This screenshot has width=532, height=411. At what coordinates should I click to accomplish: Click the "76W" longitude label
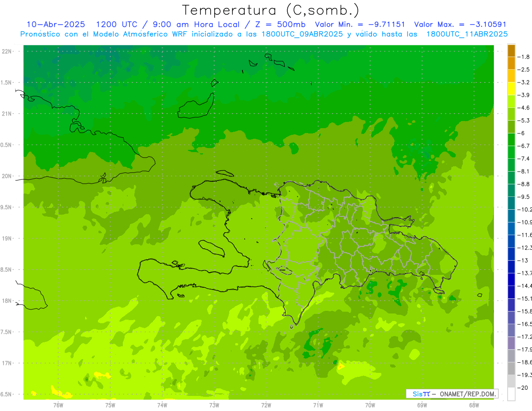pos(58,405)
